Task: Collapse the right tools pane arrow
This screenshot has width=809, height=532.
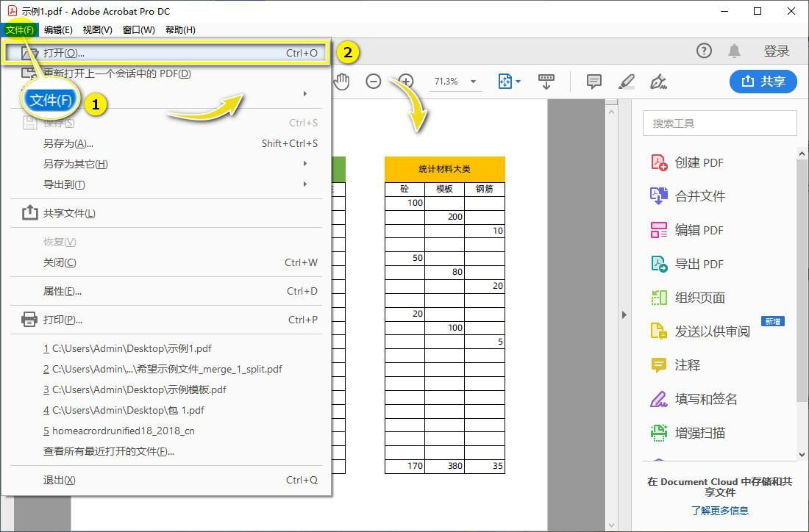Action: (x=624, y=314)
